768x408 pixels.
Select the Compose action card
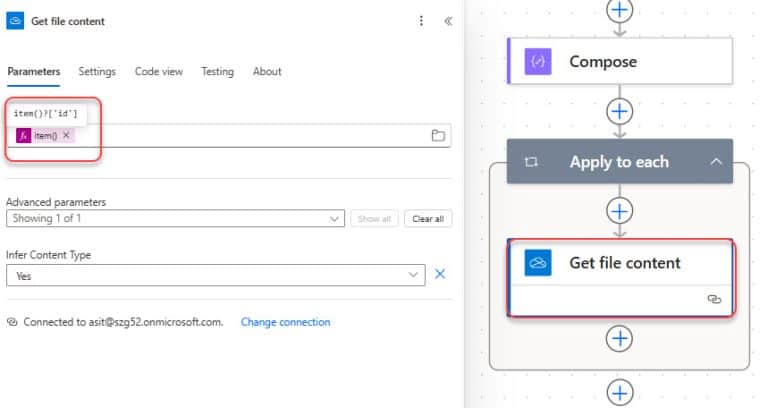point(620,61)
